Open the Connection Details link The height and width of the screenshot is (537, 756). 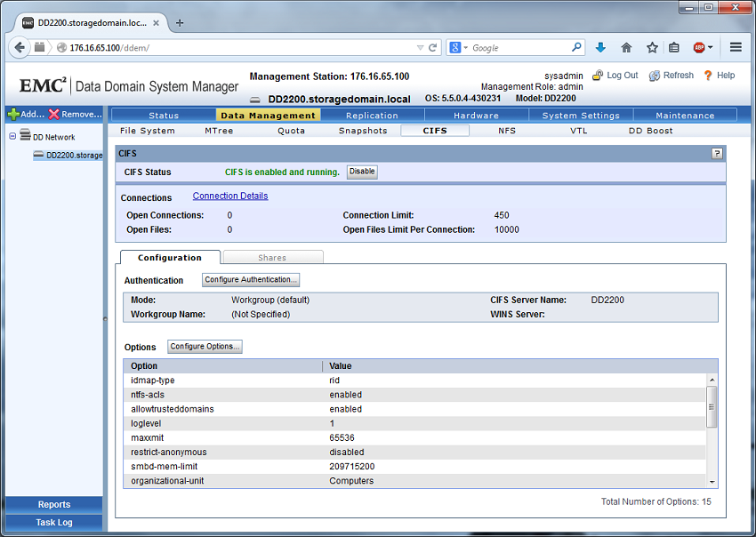coord(230,196)
